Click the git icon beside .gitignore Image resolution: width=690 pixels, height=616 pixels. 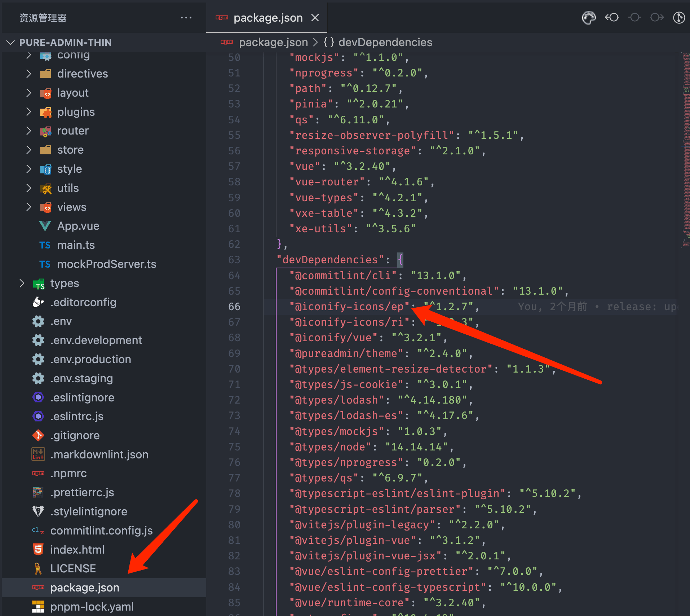pos(38,435)
